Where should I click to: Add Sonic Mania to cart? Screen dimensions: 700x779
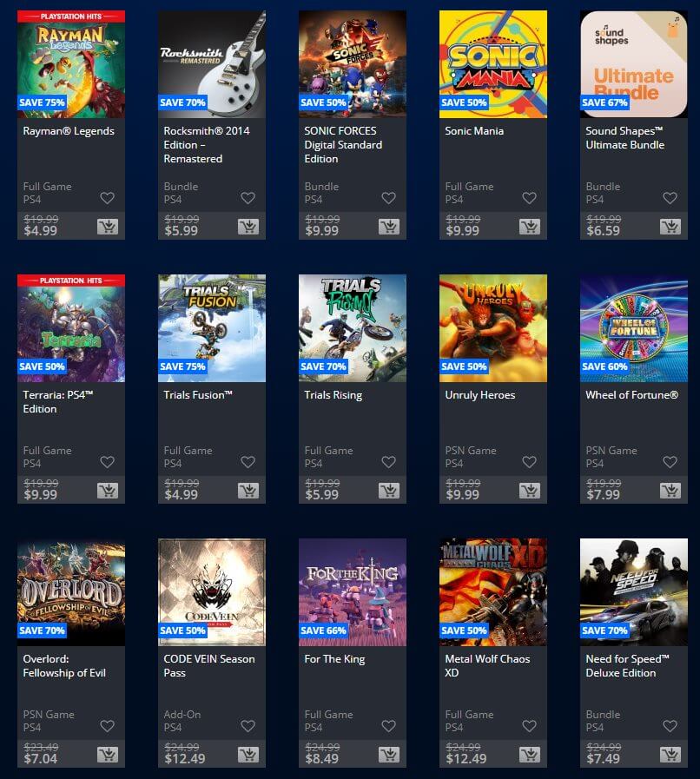[x=530, y=227]
